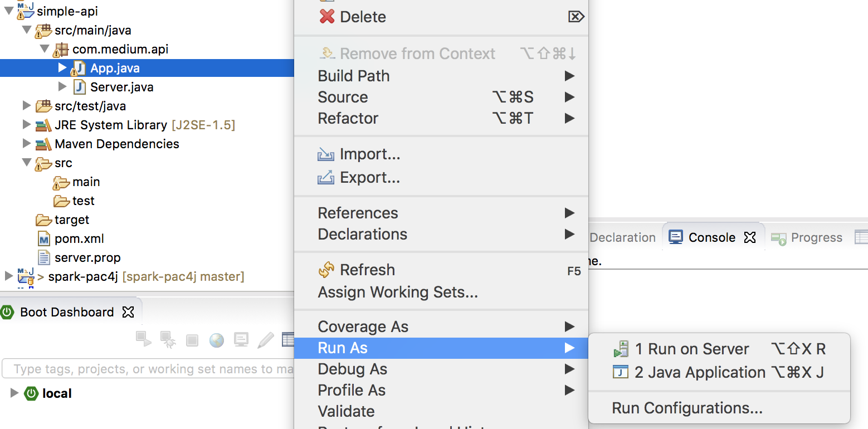The height and width of the screenshot is (429, 868).
Task: Open web browser icon in Boot Dashboard toolbar
Action: (216, 339)
